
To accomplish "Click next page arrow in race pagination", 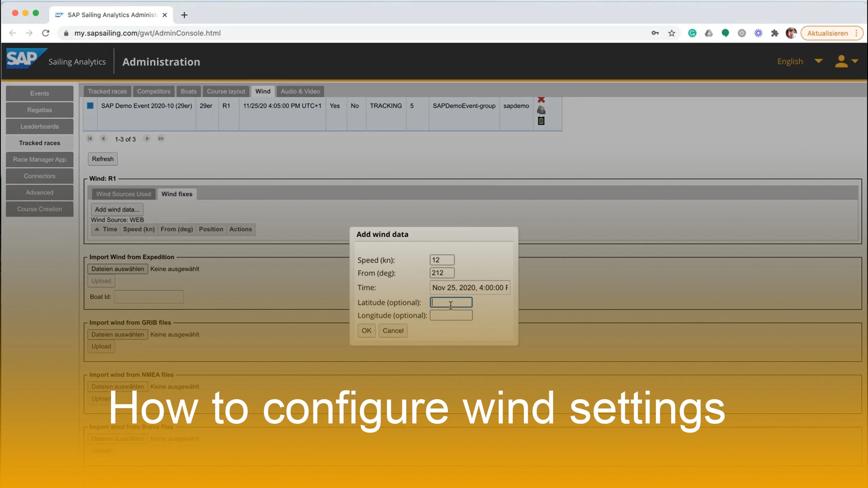I will (x=147, y=139).
